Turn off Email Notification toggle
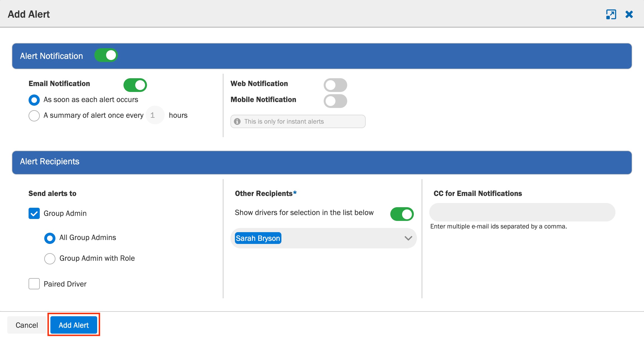 pyautogui.click(x=135, y=85)
